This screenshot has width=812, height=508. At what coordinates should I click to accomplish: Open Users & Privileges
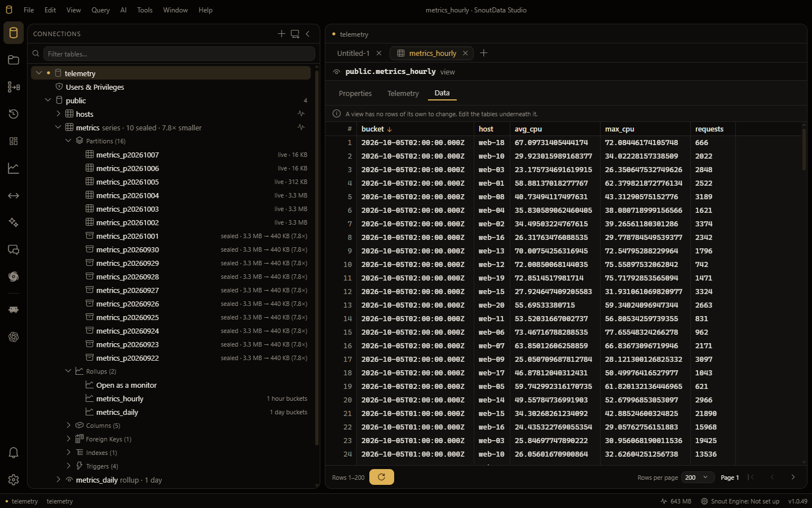(x=95, y=87)
